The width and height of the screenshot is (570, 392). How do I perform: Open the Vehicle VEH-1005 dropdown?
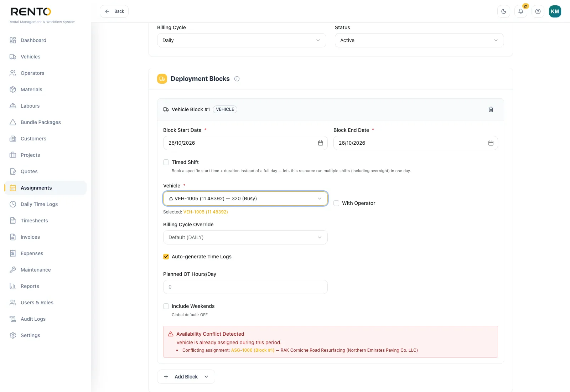pos(245,198)
